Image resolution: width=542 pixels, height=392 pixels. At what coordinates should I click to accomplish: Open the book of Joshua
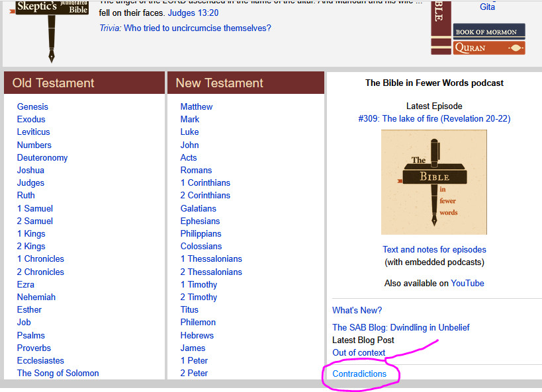pyautogui.click(x=30, y=171)
